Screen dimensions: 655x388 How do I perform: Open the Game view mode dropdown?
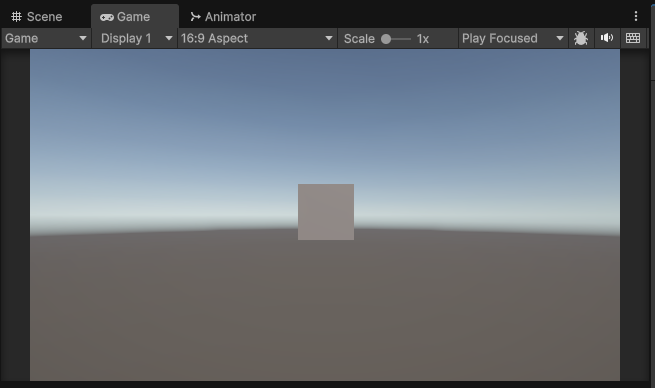point(46,38)
